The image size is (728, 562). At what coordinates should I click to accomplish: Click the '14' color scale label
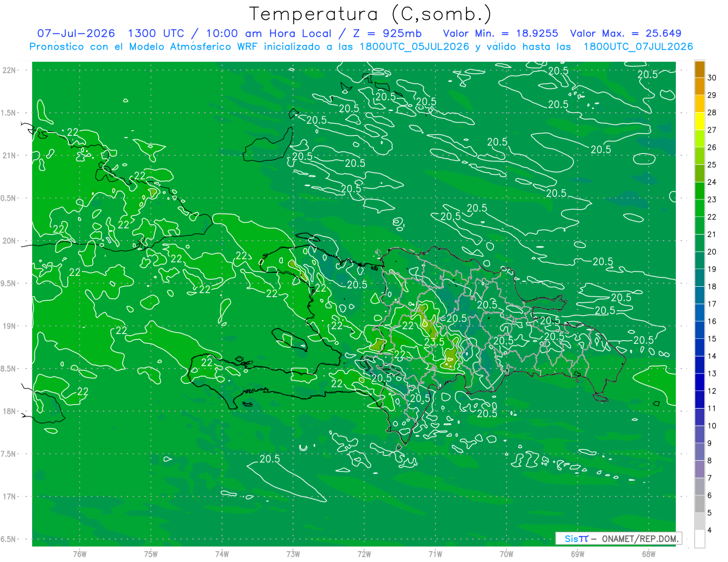pyautogui.click(x=712, y=356)
